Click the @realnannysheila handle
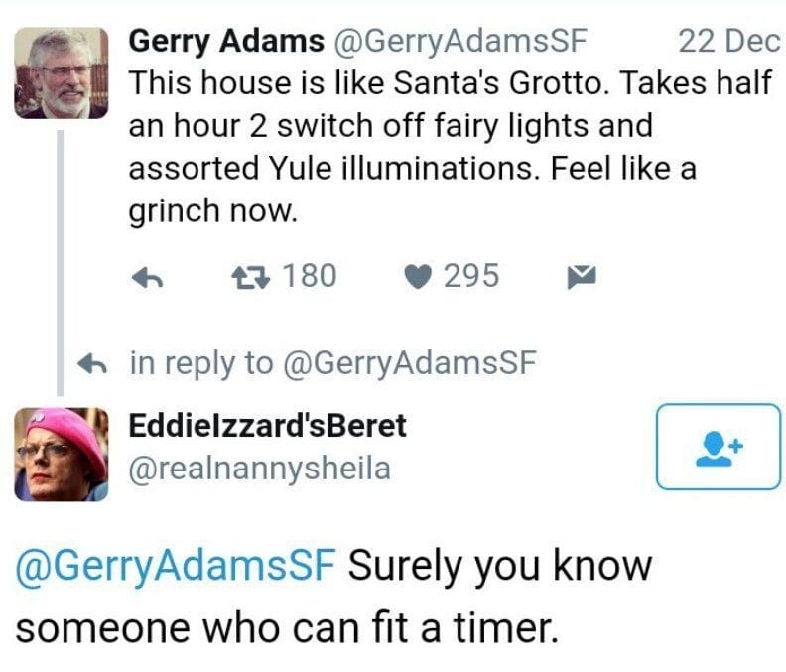The width and height of the screenshot is (786, 672). (x=260, y=467)
